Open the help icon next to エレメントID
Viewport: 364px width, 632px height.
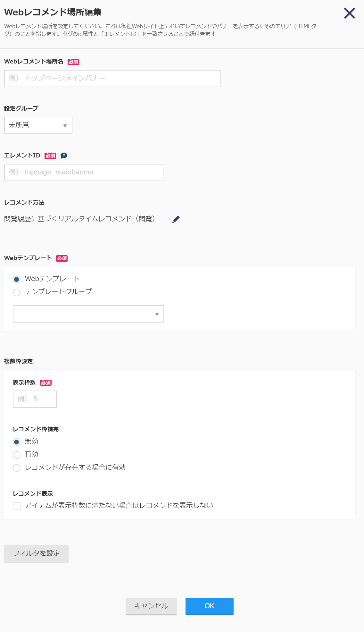pos(64,156)
